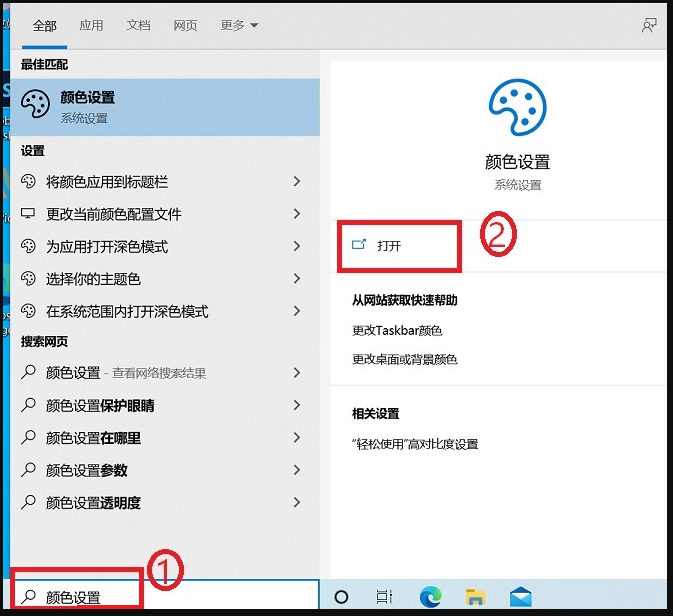Screen dimensions: 673x616
Task: Switch to the 文档 tab
Action: tap(138, 25)
